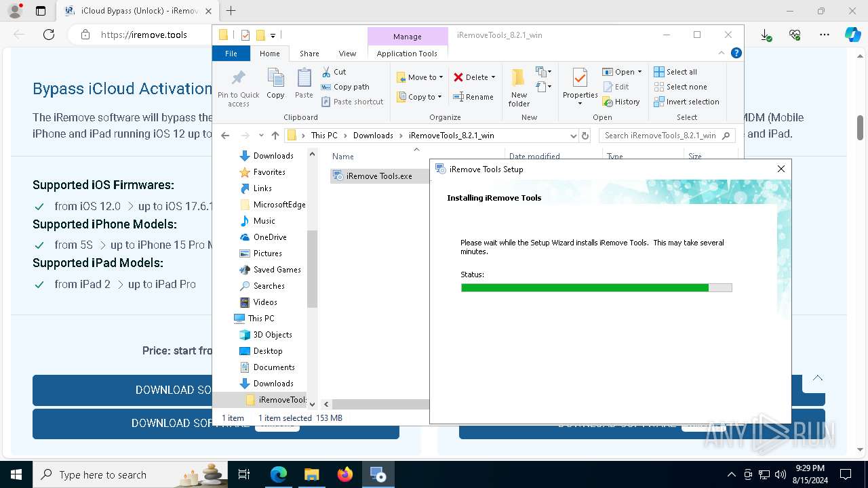Click the Properties icon
This screenshot has height=488, width=868.
[580, 79]
